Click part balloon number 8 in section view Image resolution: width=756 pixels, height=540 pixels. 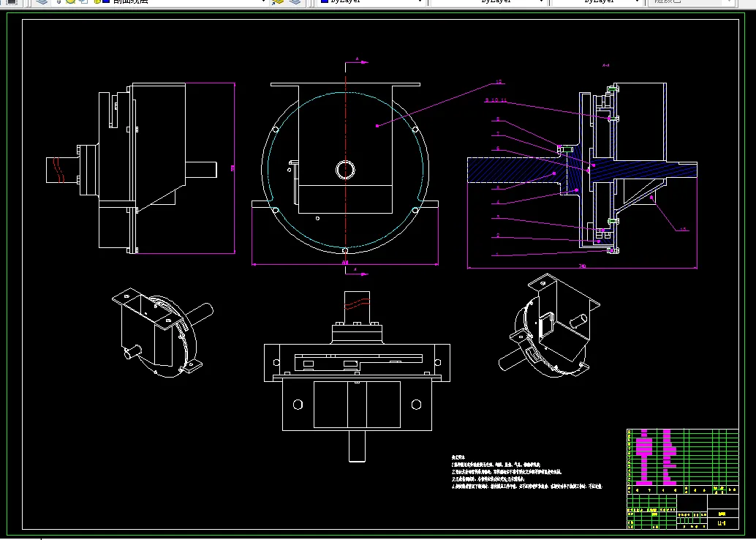(498, 119)
